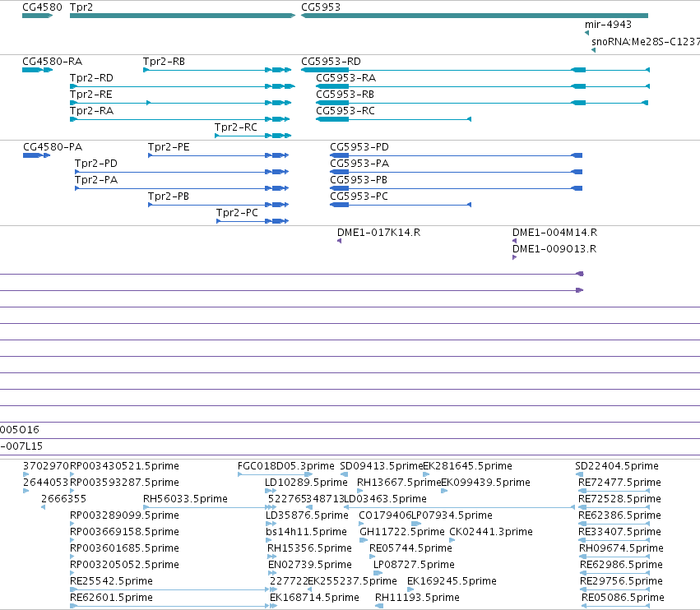Viewport: 700px width, 610px height.
Task: Select the LD35876.5prime label
Action: [307, 515]
